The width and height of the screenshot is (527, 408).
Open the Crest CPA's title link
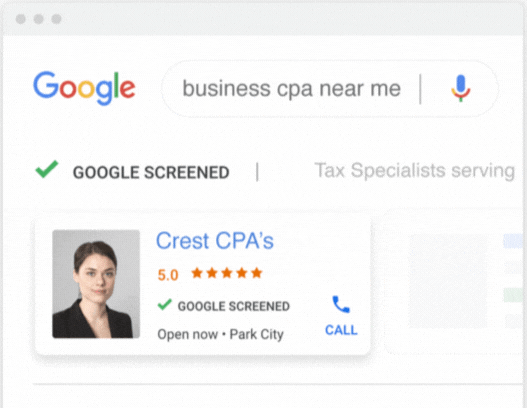point(215,241)
